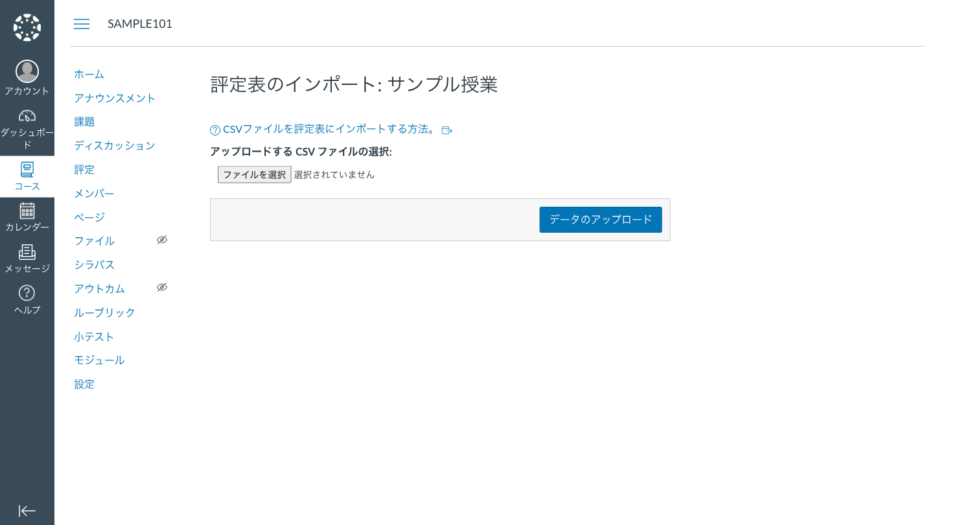The height and width of the screenshot is (525, 980).
Task: Click the dashboard icon in the global nav
Action: click(x=27, y=115)
